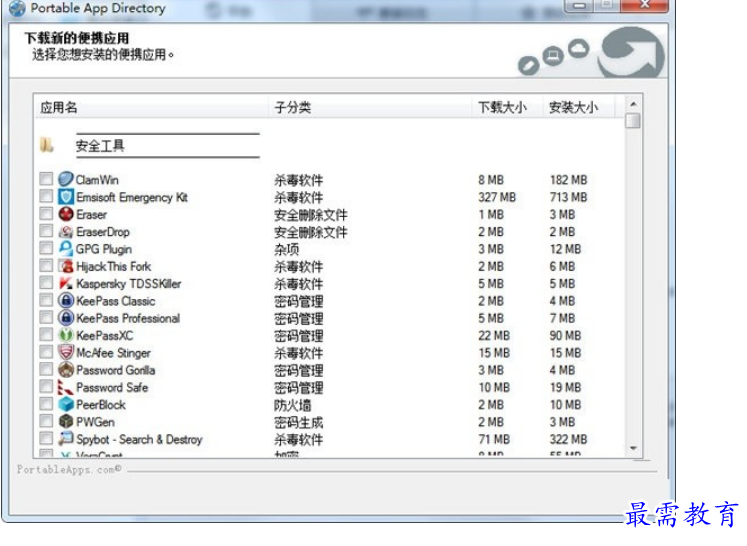Click the GPG Plugin icon
This screenshot has width=747, height=546.
pyautogui.click(x=66, y=249)
